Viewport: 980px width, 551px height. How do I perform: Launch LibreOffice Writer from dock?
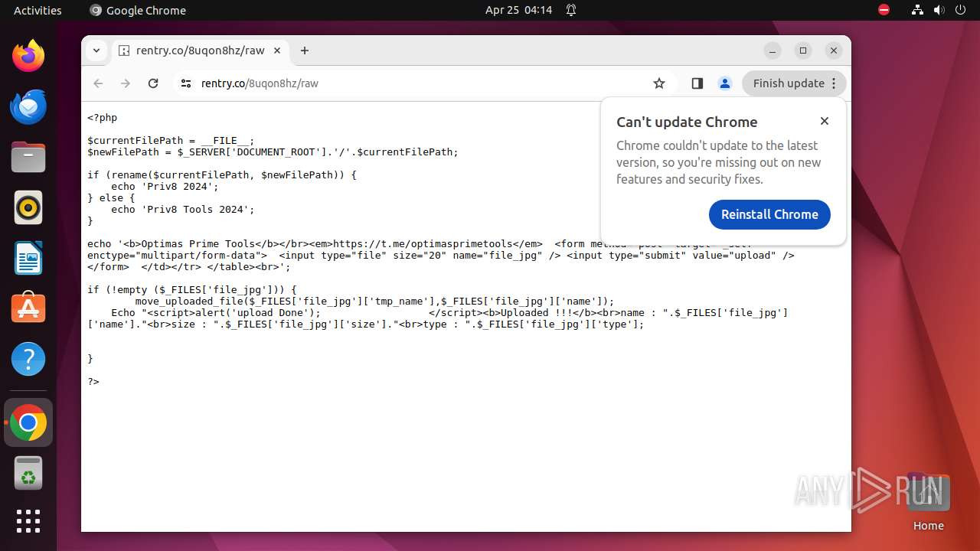(28, 258)
